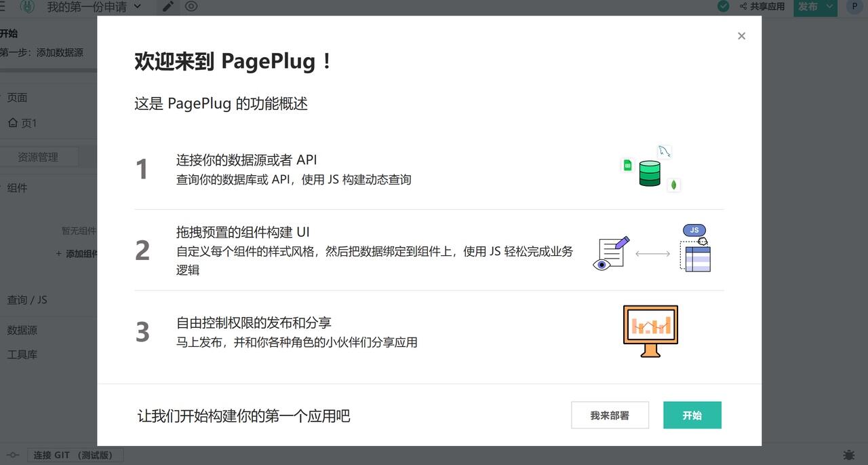The width and height of the screenshot is (868, 465).
Task: Click + 添加组件 to add a component
Action: pyautogui.click(x=77, y=253)
